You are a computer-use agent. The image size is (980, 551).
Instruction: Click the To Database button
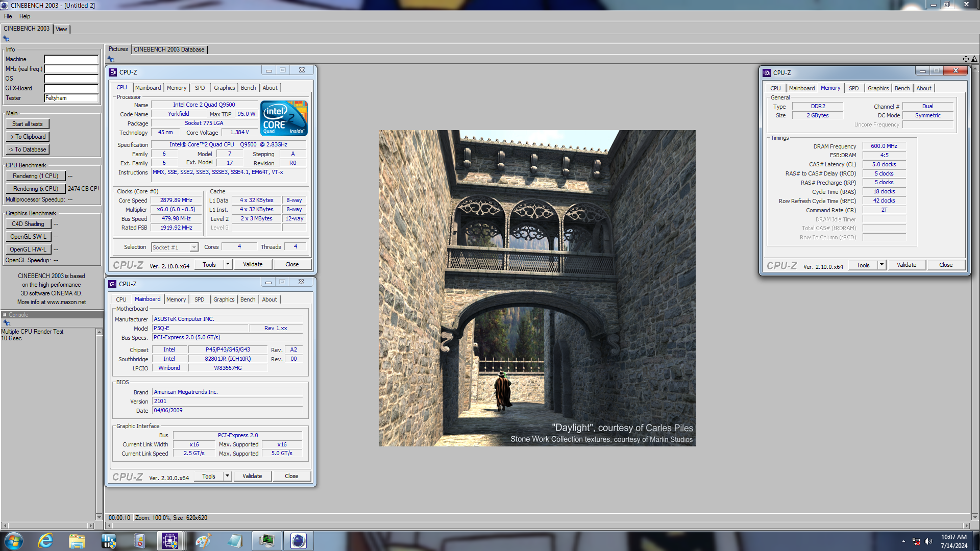tap(28, 149)
